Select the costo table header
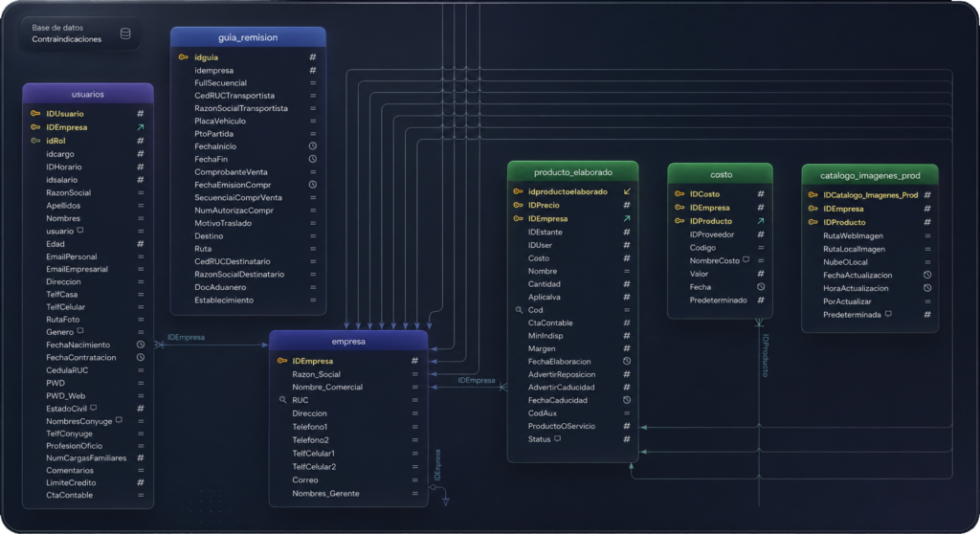980x534 pixels. (720, 174)
